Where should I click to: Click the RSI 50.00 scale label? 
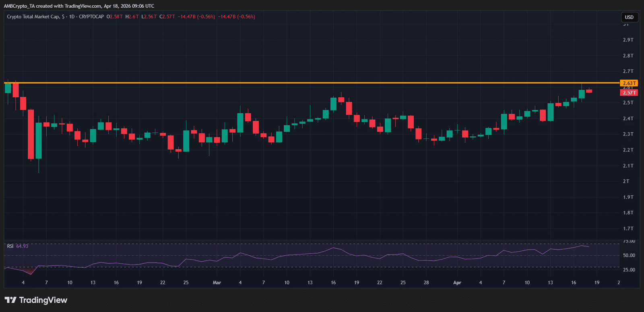click(x=629, y=255)
